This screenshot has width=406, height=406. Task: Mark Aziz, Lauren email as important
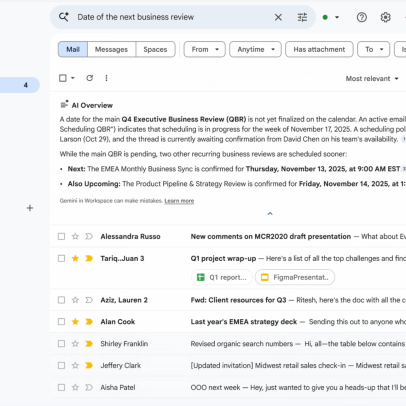pos(89,300)
